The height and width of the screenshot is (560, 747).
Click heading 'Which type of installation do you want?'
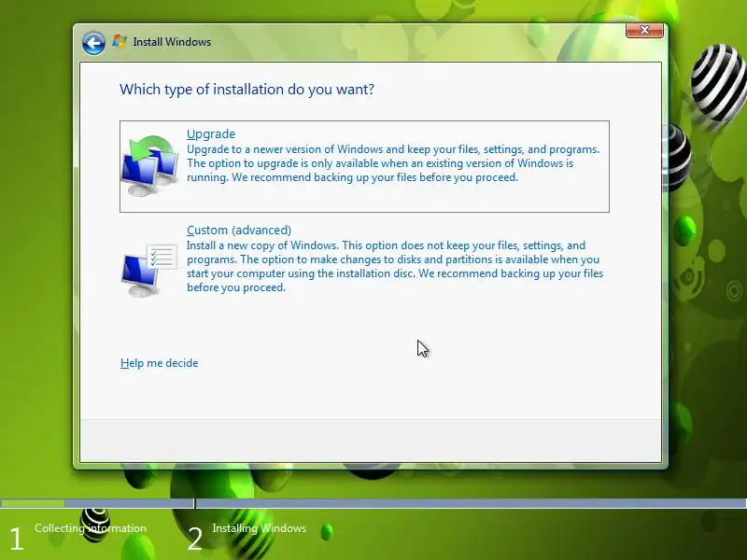click(247, 89)
